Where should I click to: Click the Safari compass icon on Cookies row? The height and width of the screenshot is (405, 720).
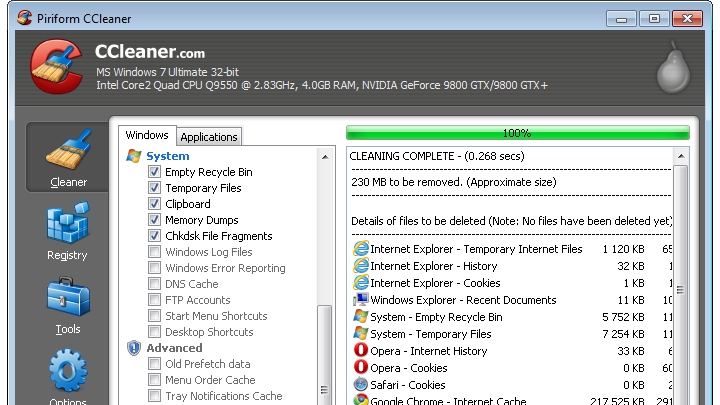pos(361,384)
